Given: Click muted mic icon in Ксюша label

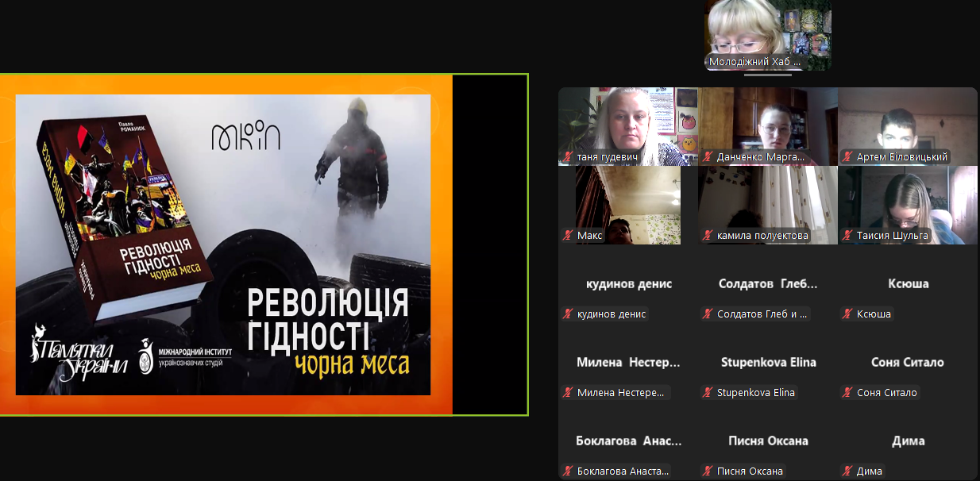Looking at the screenshot, I should tap(847, 314).
